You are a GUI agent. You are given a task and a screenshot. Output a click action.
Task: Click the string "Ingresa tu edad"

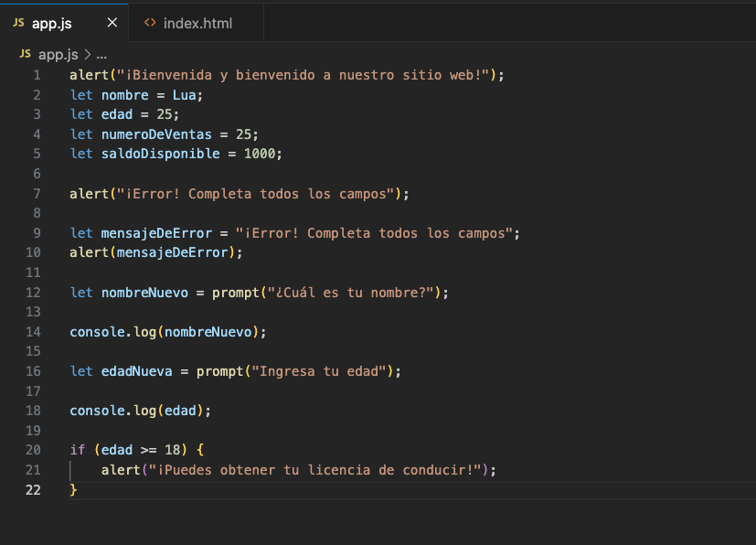[x=319, y=371]
